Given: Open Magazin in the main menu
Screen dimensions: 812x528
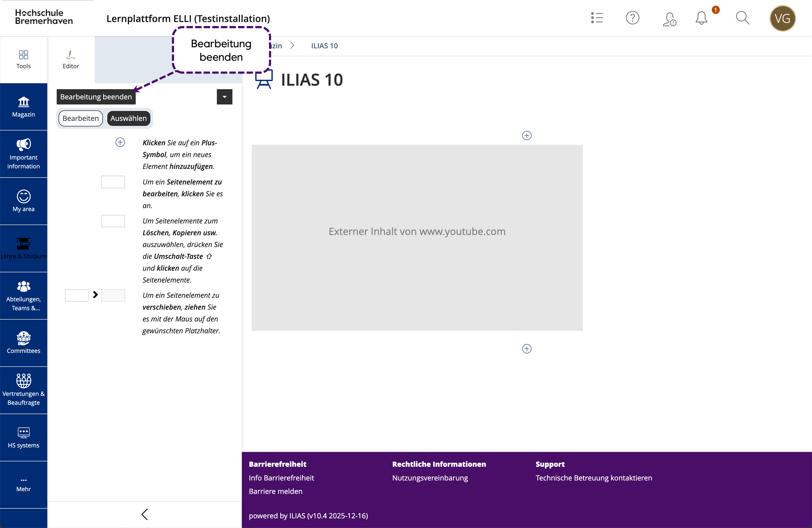Looking at the screenshot, I should [24, 107].
